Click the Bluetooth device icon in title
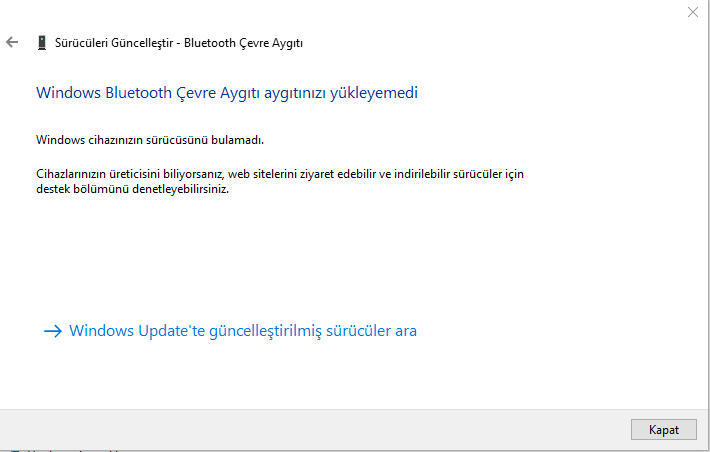 click(42, 43)
